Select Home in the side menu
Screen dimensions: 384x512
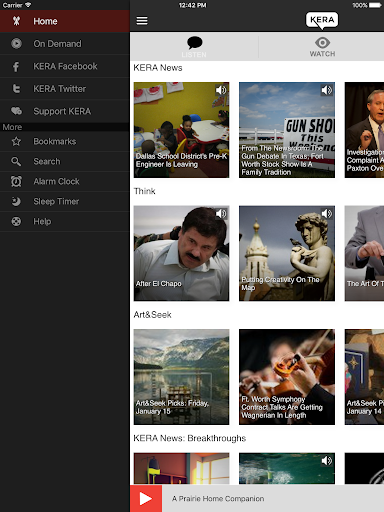pos(65,21)
